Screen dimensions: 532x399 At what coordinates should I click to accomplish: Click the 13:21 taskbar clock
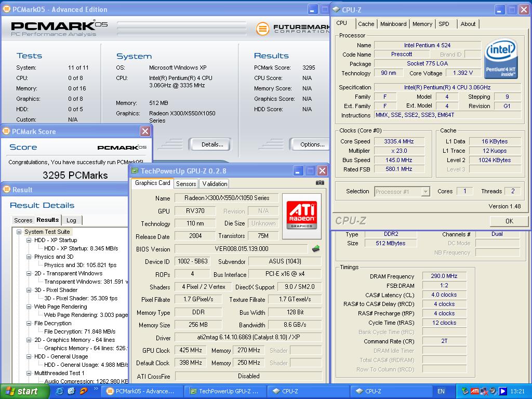(x=517, y=391)
